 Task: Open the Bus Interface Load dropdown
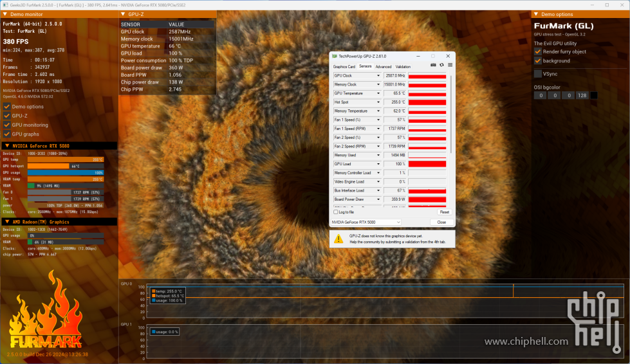[x=378, y=190]
